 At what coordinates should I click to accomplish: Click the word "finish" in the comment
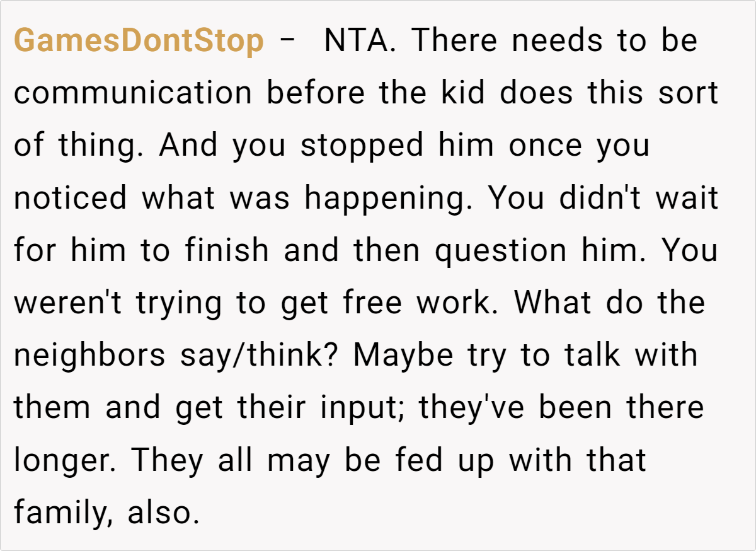click(227, 250)
